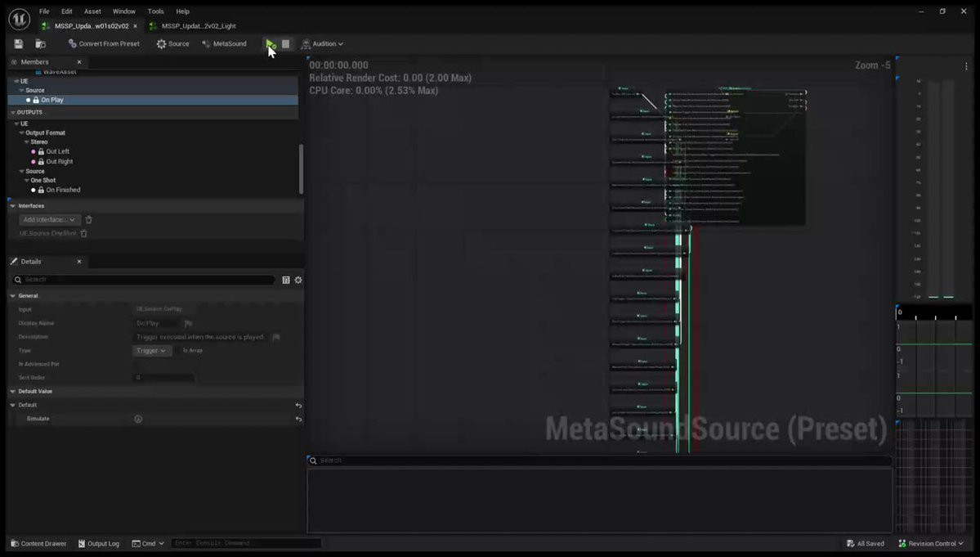Open meter panel three-dot options menu

click(x=965, y=66)
